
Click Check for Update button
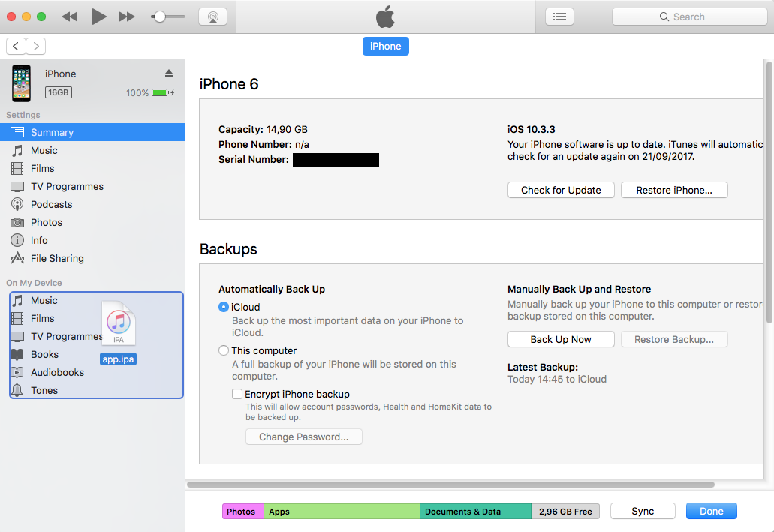click(561, 190)
